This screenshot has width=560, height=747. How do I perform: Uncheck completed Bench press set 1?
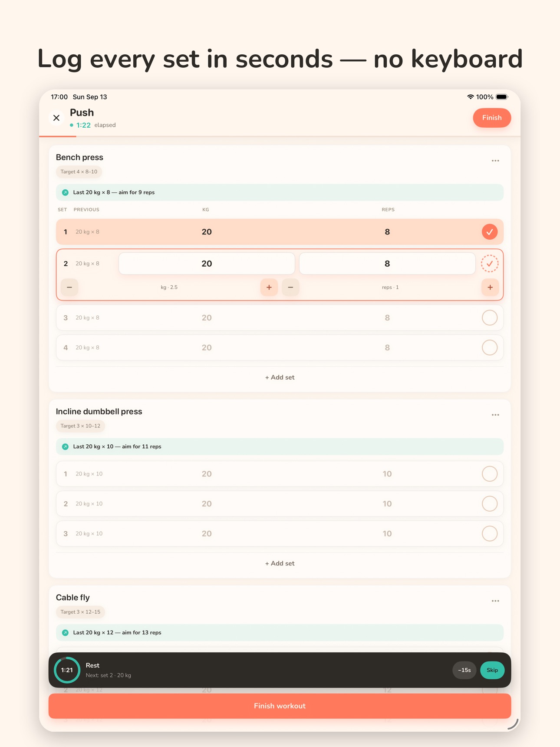(x=489, y=232)
